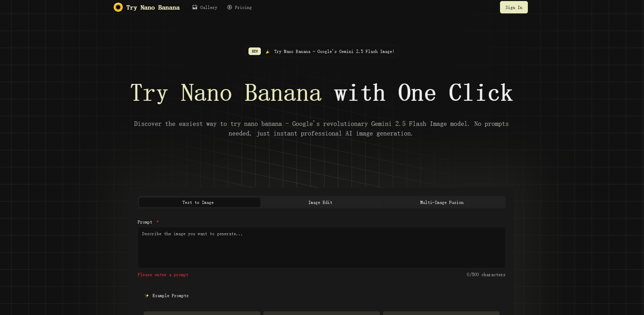Click the Sign In button
This screenshot has width=644, height=315.
tap(513, 7)
